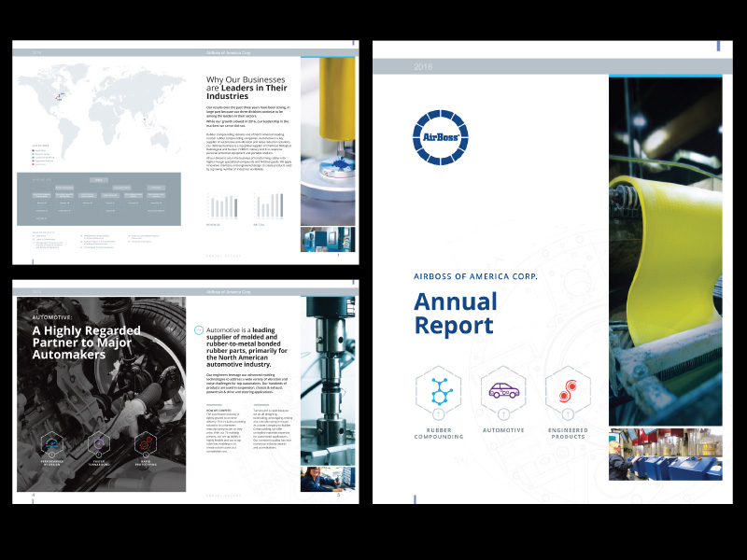Select the small blue machinery photo
This screenshot has width=747, height=560.
coord(328,240)
